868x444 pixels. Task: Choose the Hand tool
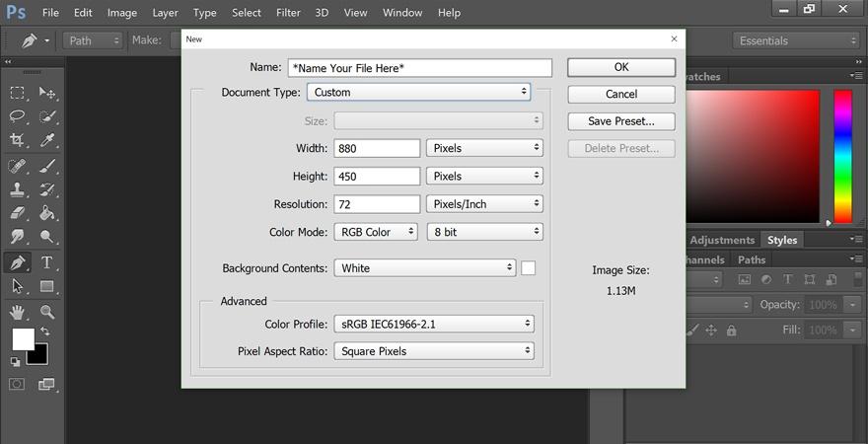click(18, 312)
